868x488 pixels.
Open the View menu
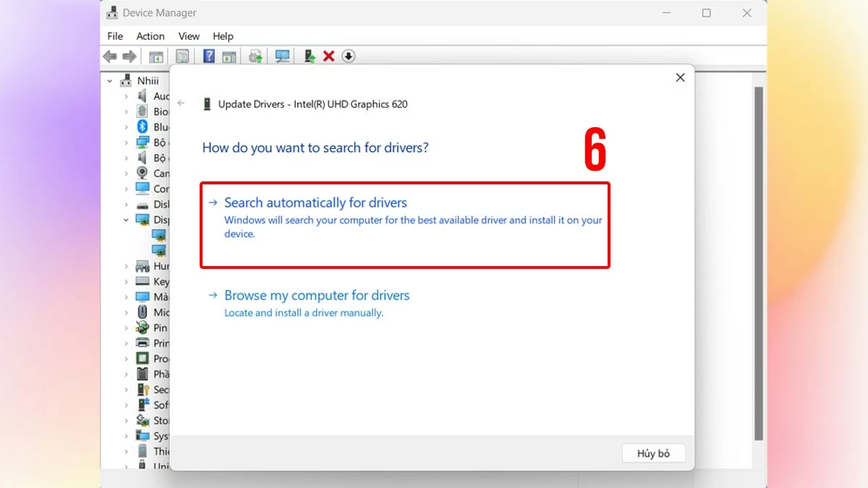(x=189, y=36)
